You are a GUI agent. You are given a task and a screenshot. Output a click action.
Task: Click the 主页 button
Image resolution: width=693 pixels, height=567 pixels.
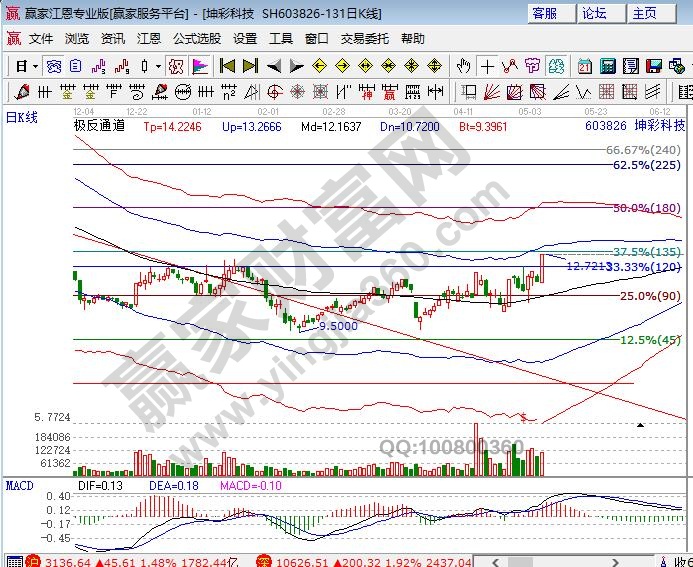(645, 13)
